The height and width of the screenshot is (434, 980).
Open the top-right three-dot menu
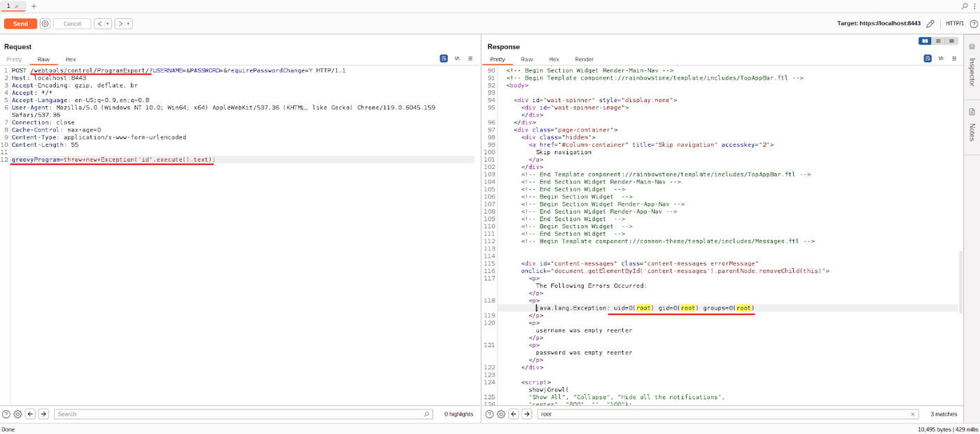point(974,6)
